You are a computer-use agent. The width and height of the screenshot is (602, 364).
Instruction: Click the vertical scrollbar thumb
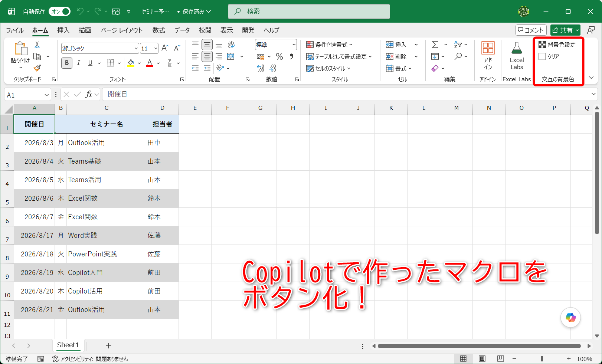(x=596, y=173)
